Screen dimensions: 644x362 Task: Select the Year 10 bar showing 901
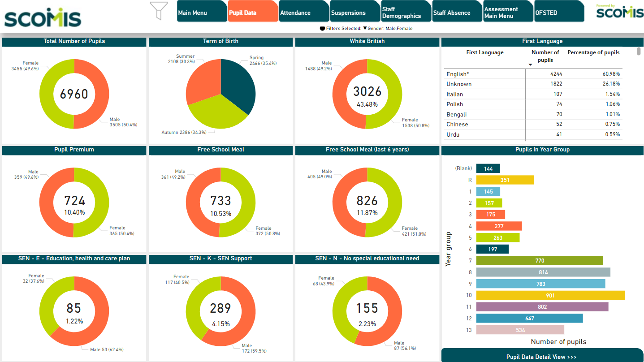[550, 295]
